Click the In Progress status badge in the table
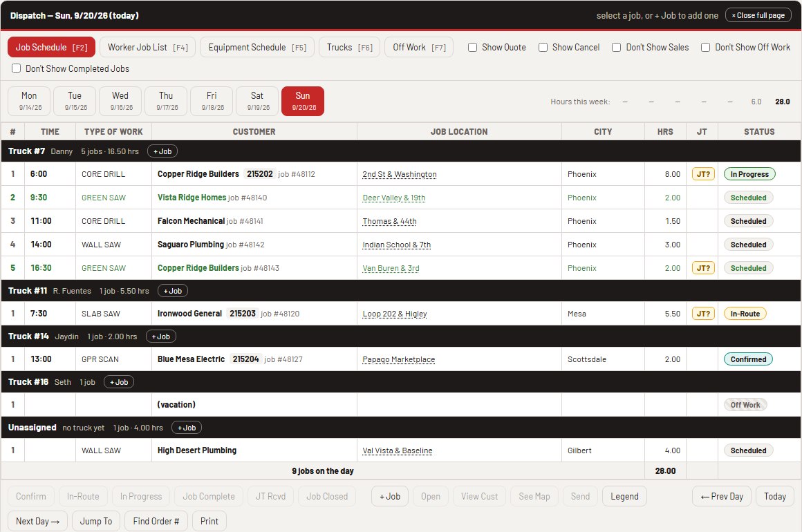802x532 pixels. tap(749, 174)
